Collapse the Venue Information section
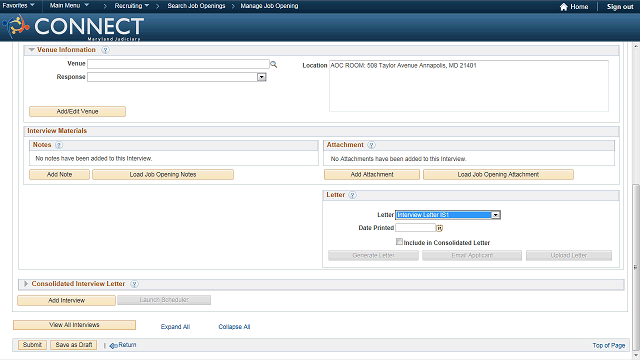640x360 pixels. tap(31, 50)
